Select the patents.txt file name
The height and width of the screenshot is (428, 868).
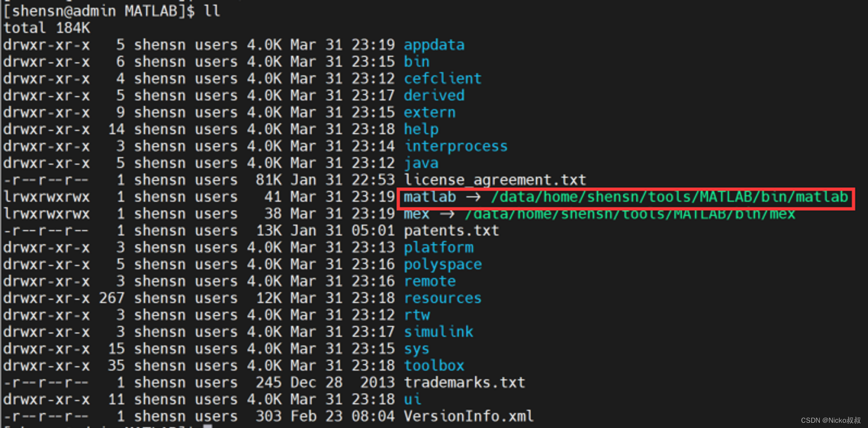click(x=451, y=231)
